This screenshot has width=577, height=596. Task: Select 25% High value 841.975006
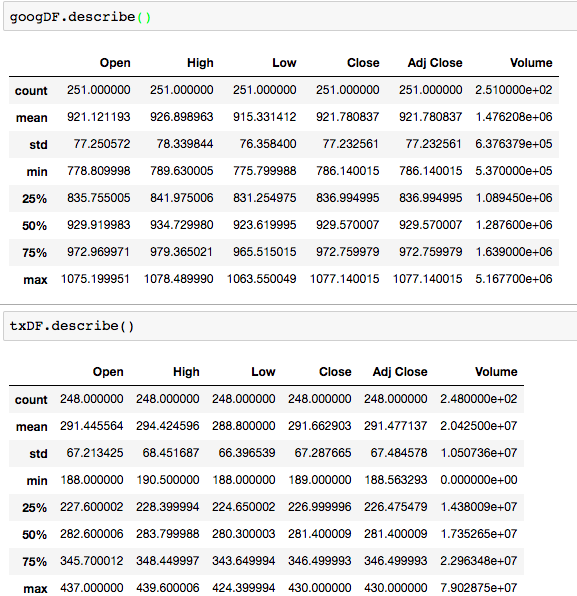(182, 198)
